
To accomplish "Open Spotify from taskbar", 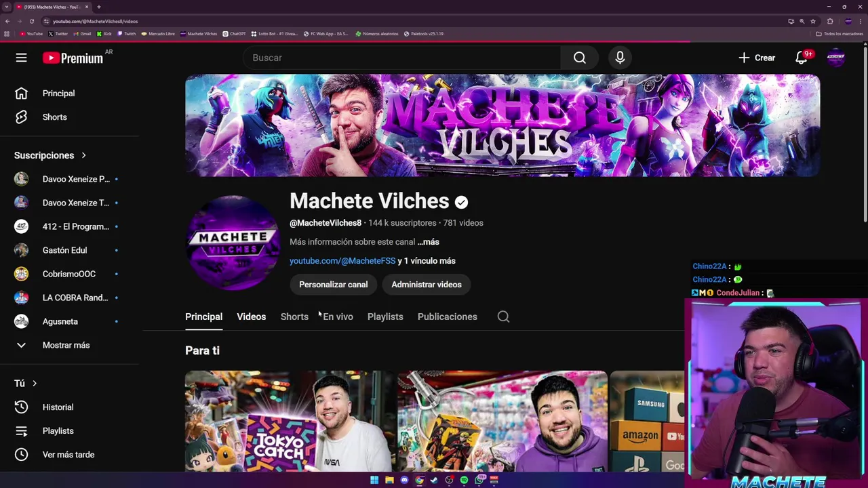I will pos(464,480).
